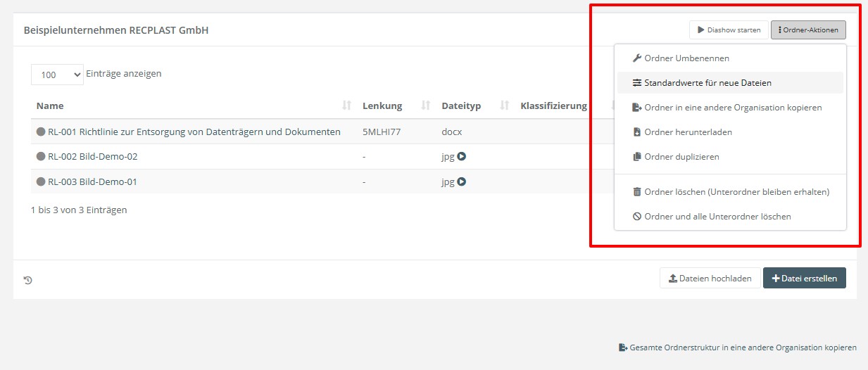Collapse the Ordner-Aktionen dropdown button
Viewport: 868px width, 370px height.
807,30
